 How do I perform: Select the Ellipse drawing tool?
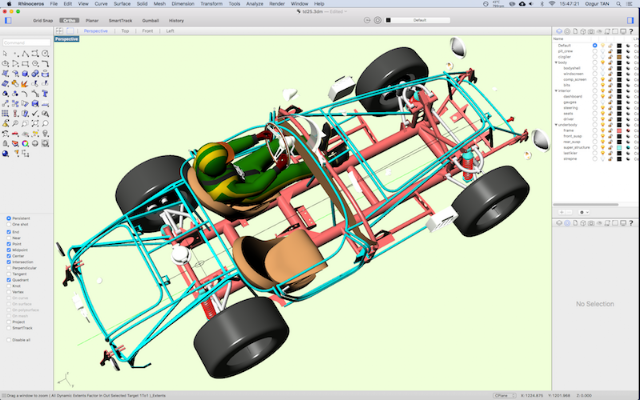[x=5, y=64]
